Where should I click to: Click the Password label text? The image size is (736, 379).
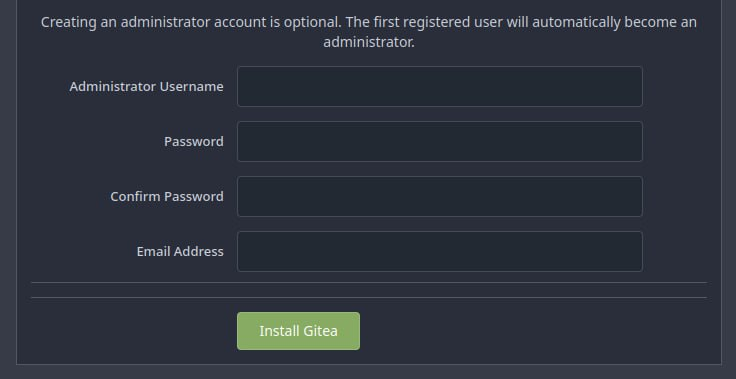[194, 141]
